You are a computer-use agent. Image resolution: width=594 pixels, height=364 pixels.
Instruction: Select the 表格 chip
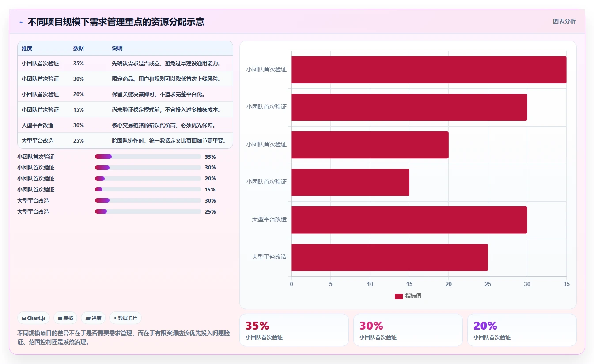coord(65,318)
